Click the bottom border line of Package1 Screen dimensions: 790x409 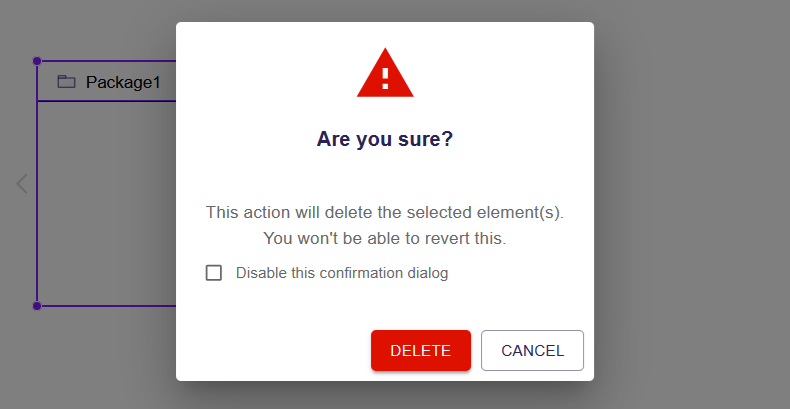click(106, 305)
